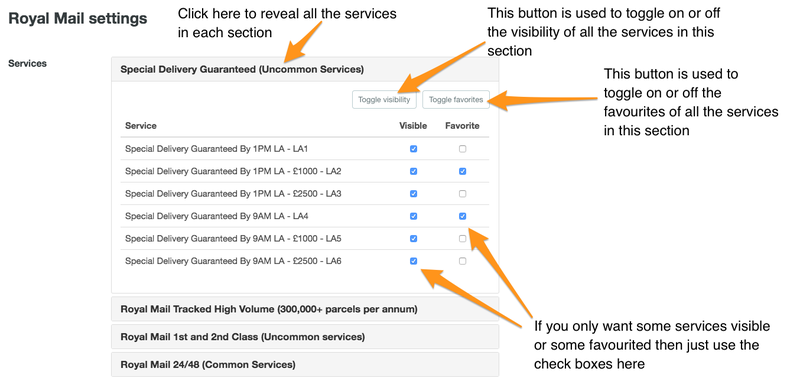Uncheck Visible for 1PM LA £1000 LA2
Image resolution: width=800 pixels, height=378 pixels.
click(413, 171)
